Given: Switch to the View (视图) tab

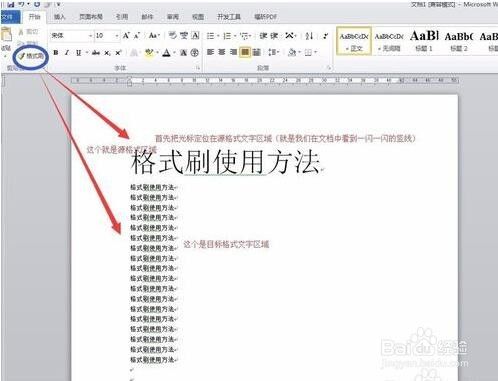Looking at the screenshot, I should [x=198, y=17].
